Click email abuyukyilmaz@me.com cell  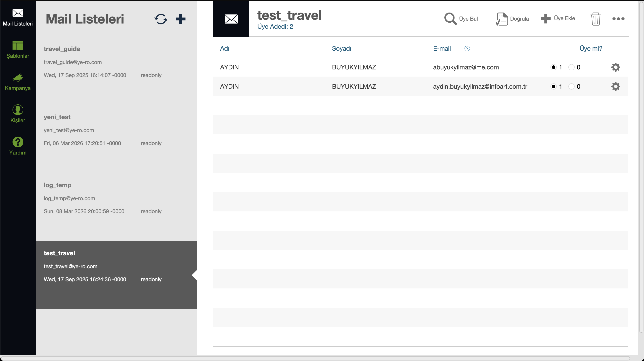pos(466,67)
